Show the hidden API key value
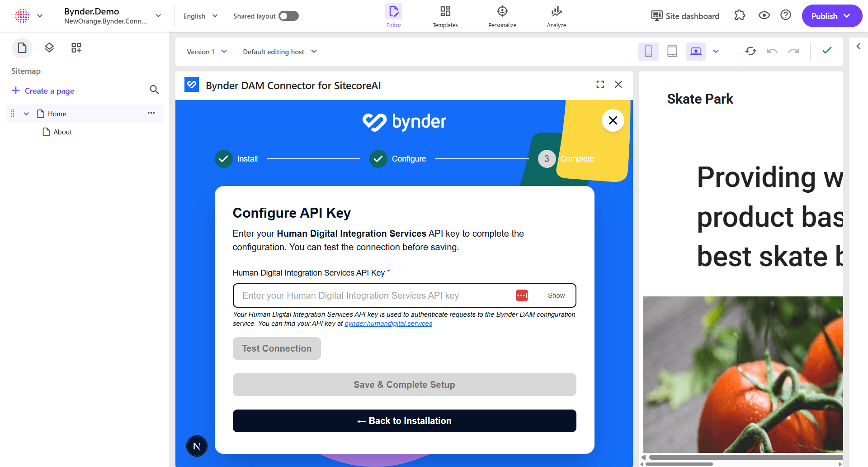The width and height of the screenshot is (868, 467). point(556,295)
